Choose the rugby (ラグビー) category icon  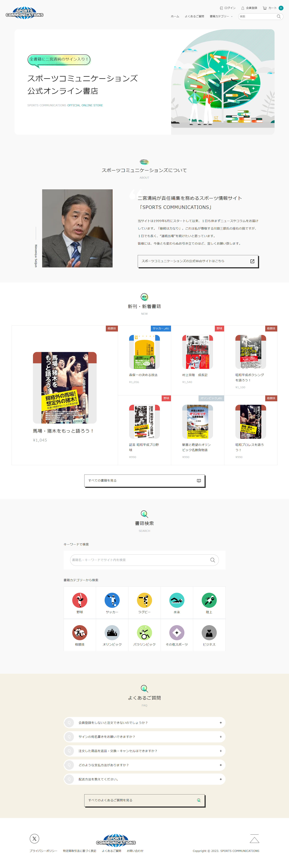[x=144, y=600]
